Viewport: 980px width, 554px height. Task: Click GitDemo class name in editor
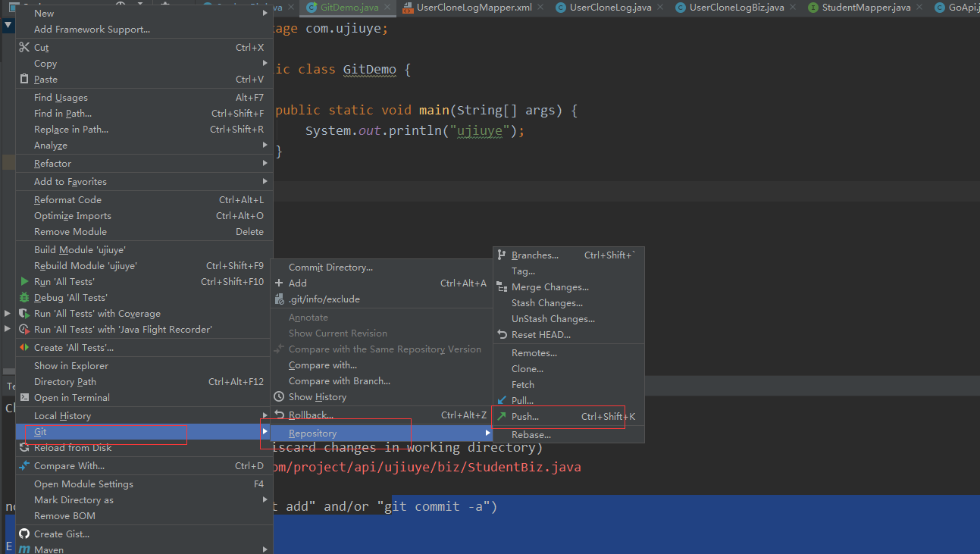point(370,69)
